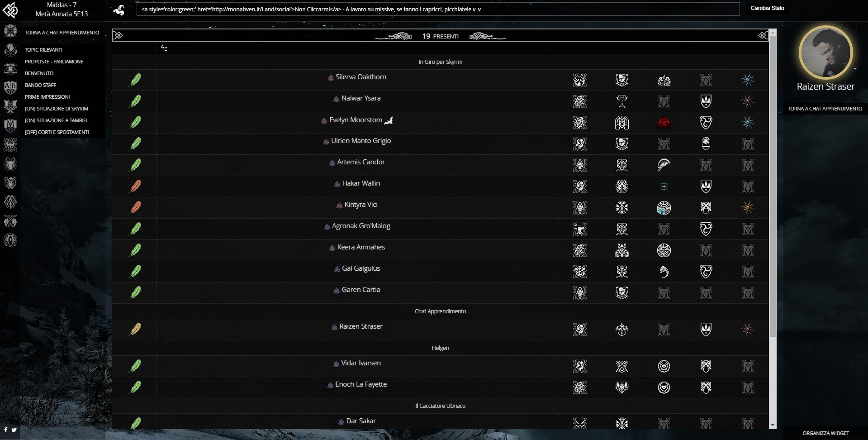Click Silerva Oakthorn blue star icon
This screenshot has width=868, height=440.
748,80
